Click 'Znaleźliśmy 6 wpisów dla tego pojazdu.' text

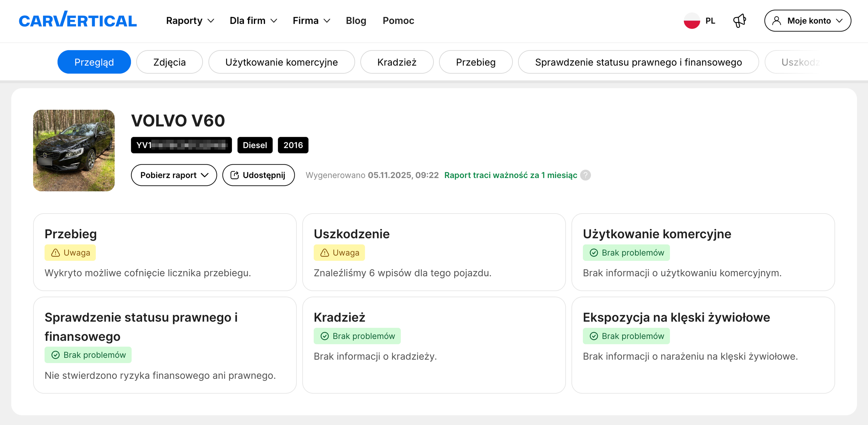(x=402, y=273)
